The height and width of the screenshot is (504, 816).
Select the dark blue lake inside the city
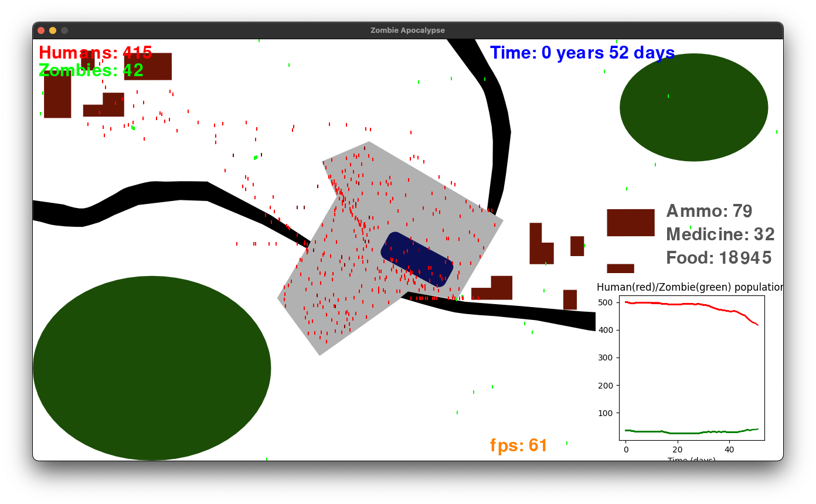tap(416, 259)
